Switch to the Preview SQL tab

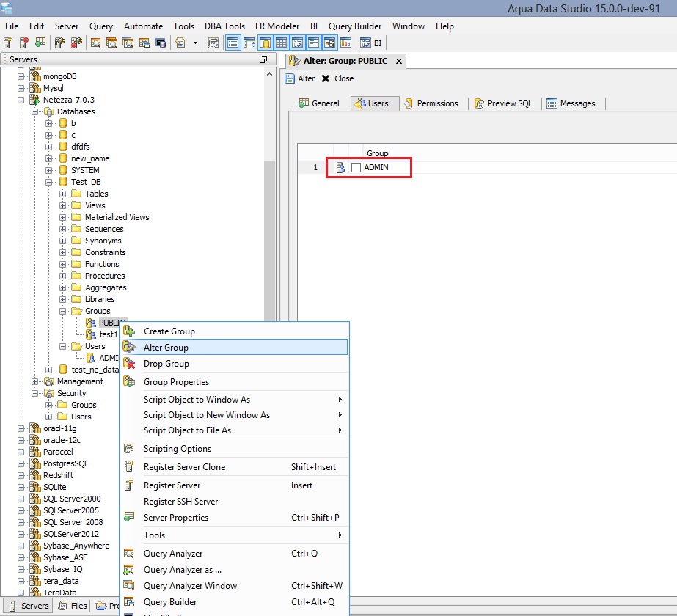[x=503, y=103]
